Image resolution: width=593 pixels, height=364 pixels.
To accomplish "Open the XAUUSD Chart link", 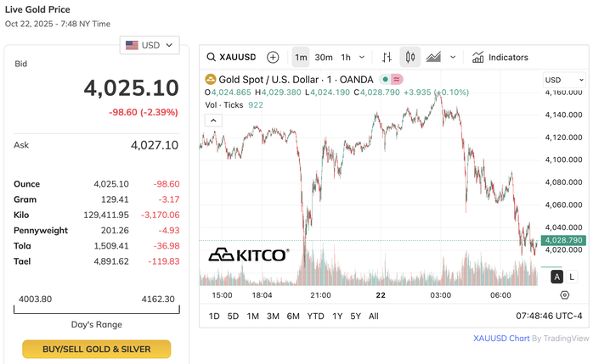I will 501,339.
